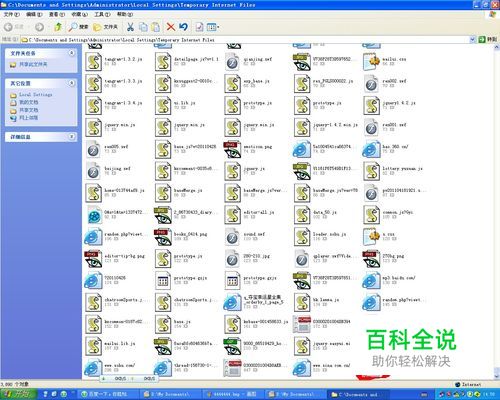Click the Copy toolbar icon
This screenshot has height=400, width=500.
coord(143,27)
